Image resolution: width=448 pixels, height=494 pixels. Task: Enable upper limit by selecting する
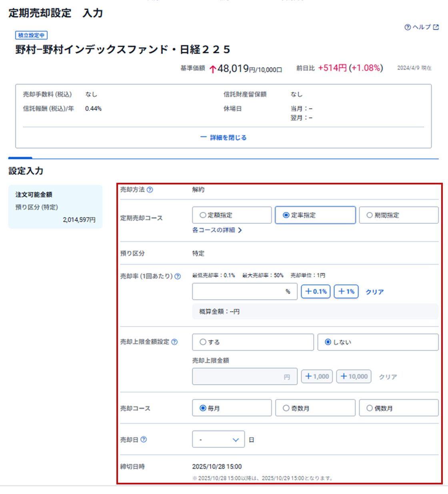[x=253, y=342]
